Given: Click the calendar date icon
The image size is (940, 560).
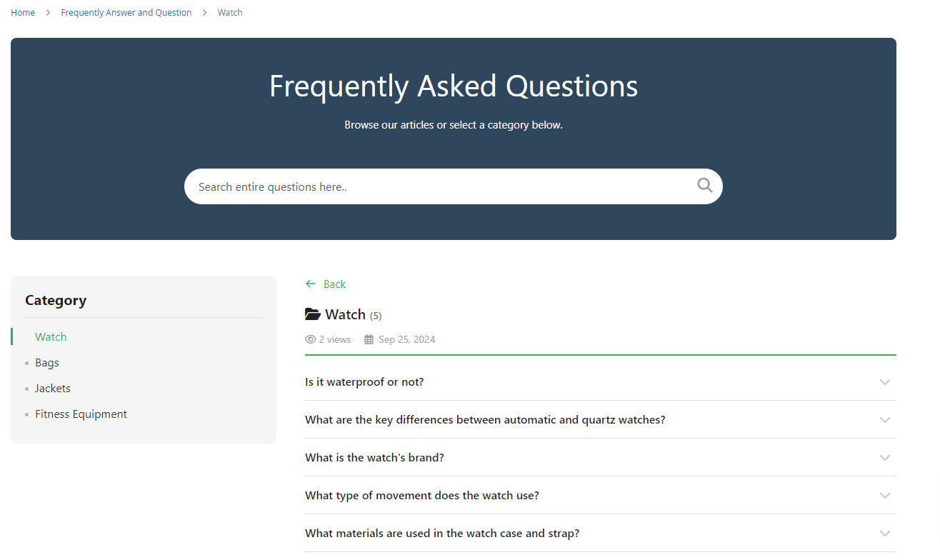Looking at the screenshot, I should pyautogui.click(x=369, y=339).
